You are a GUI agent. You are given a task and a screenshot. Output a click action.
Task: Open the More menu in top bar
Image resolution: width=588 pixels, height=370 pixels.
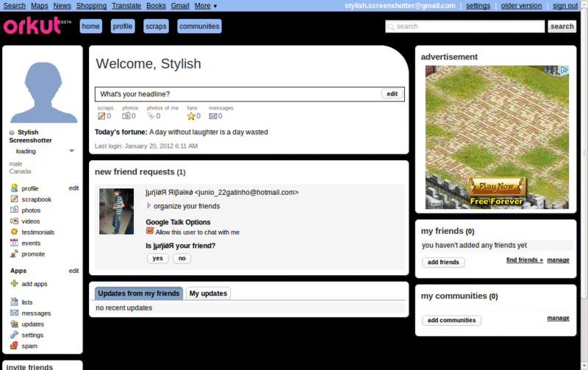point(206,6)
